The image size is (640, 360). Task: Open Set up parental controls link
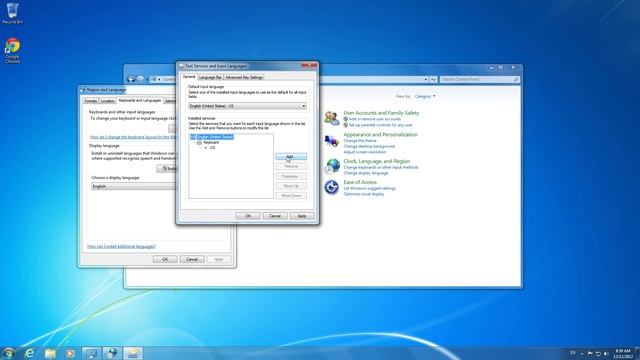[380, 125]
